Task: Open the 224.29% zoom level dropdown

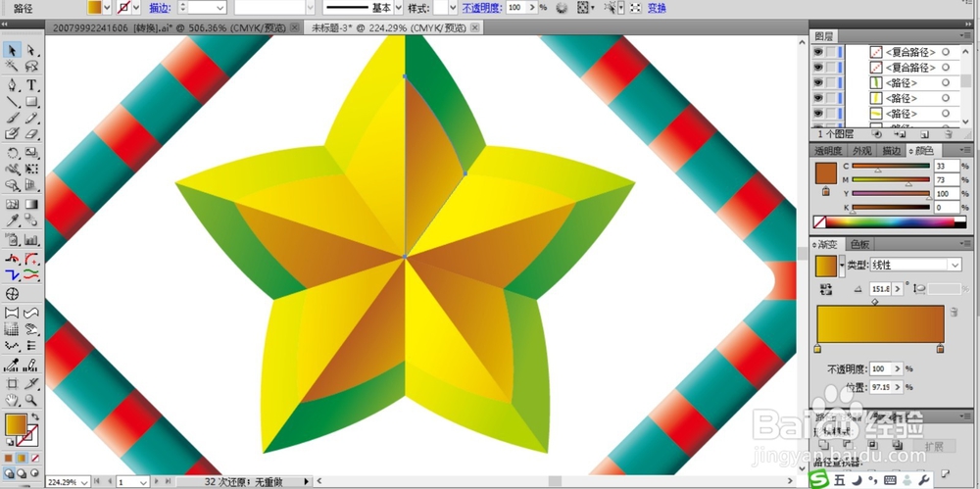Action: [x=83, y=482]
